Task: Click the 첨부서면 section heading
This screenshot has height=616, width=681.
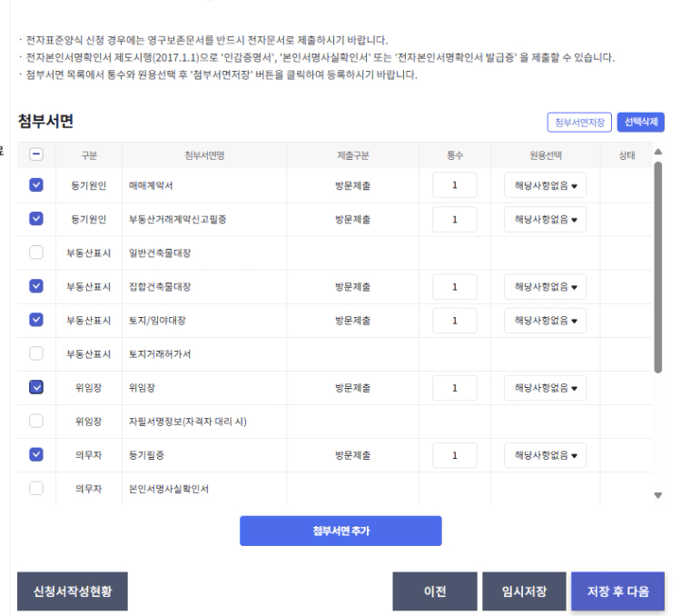Action: pos(45,121)
